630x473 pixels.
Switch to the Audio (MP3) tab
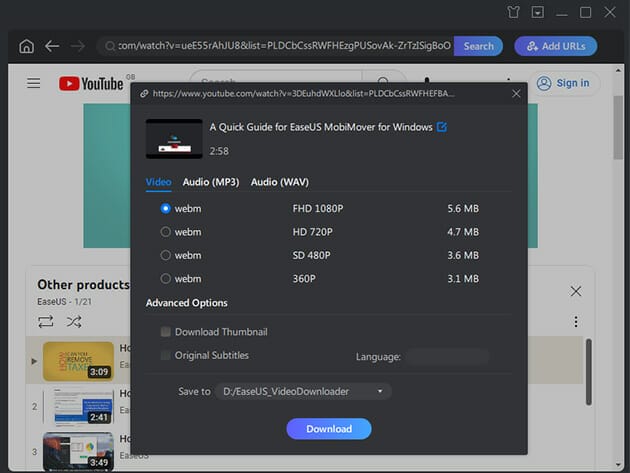[210, 182]
